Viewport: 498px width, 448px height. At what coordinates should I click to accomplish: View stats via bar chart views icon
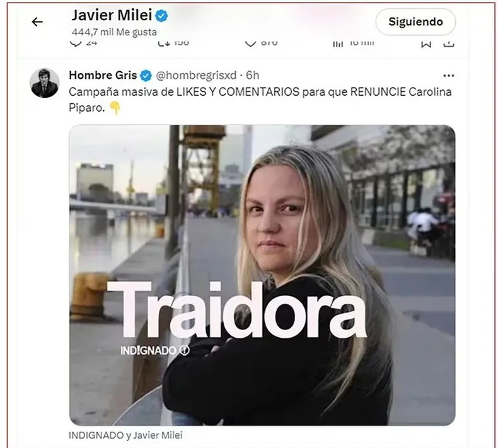coord(338,43)
